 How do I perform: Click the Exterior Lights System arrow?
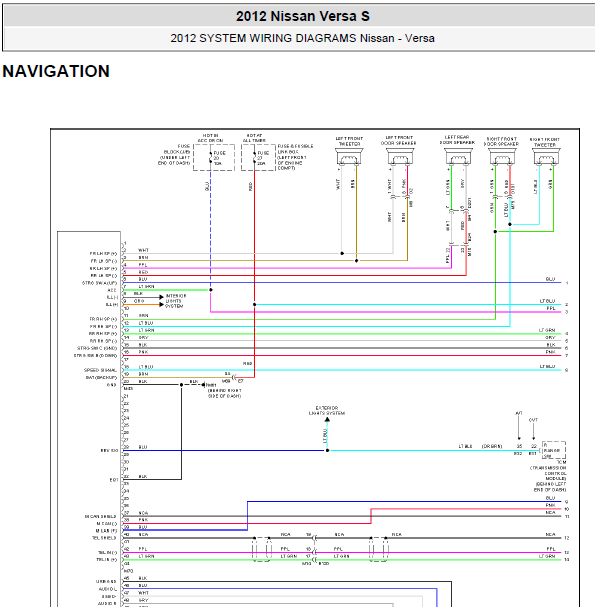tap(327, 420)
